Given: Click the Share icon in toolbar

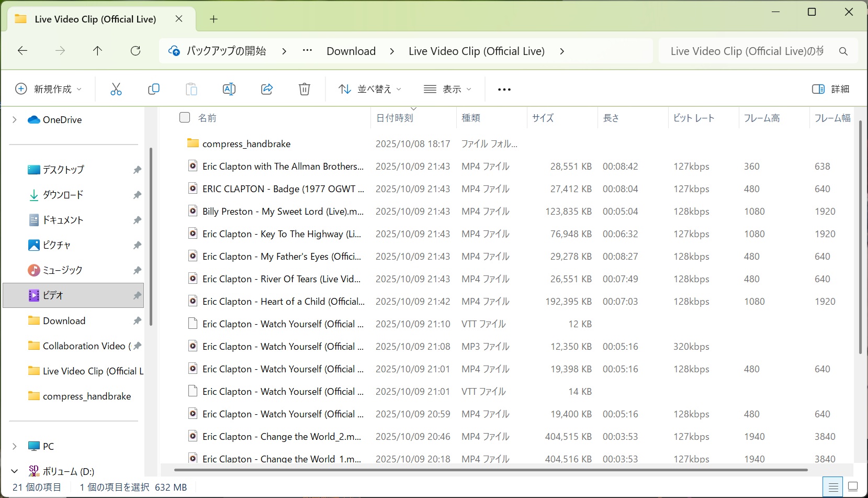Looking at the screenshot, I should 267,89.
